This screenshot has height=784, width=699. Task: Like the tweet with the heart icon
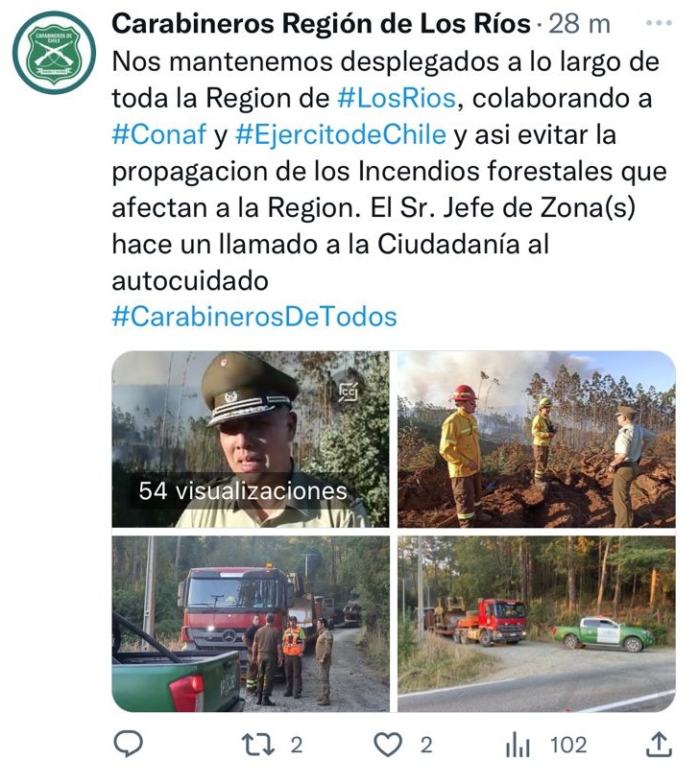click(388, 745)
